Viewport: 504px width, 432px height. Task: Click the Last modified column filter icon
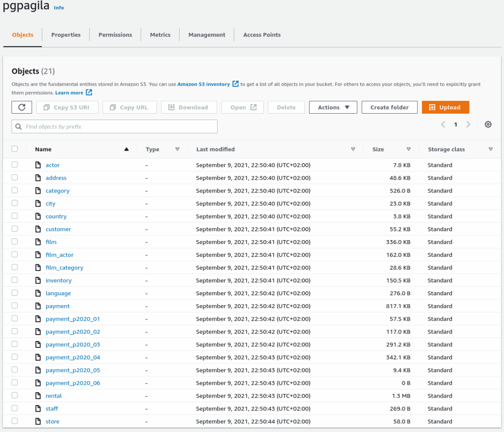pos(353,149)
